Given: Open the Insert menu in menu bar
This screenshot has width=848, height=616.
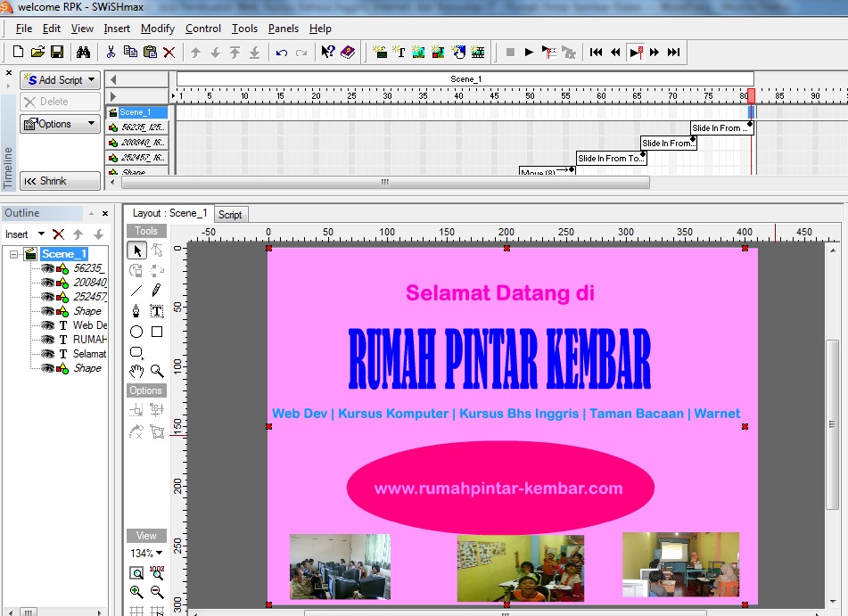Looking at the screenshot, I should 117,29.
